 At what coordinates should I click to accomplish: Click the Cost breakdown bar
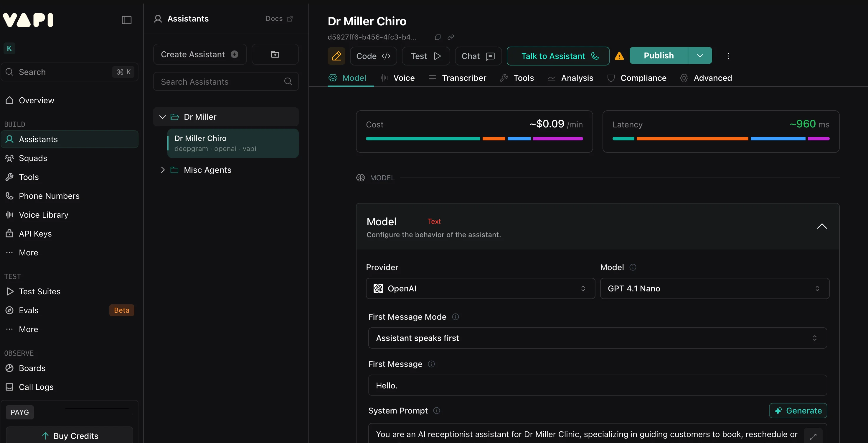(474, 139)
